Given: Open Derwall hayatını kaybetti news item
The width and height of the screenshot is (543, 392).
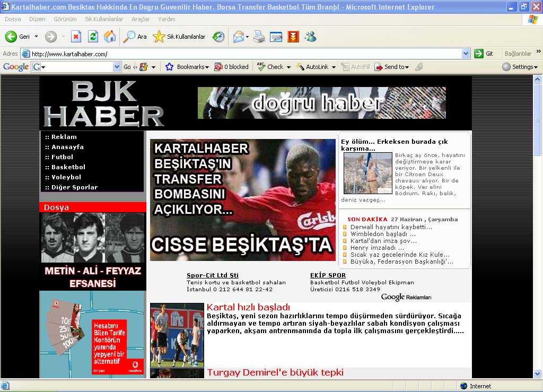Looking at the screenshot, I should click(x=391, y=227).
